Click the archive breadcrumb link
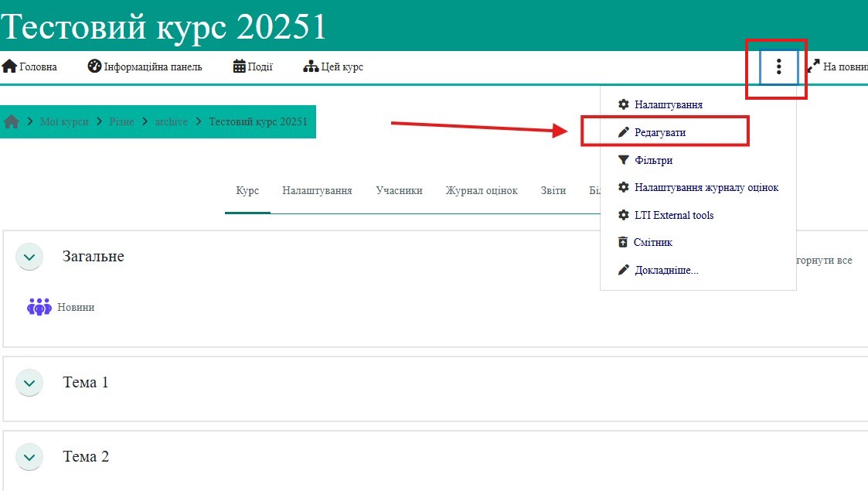Screen dimensions: 868x491 171,121
